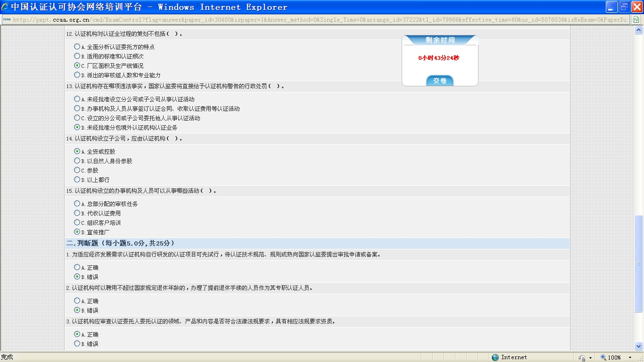Select option D 宣传推广
The image size is (644, 362).
tap(77, 232)
